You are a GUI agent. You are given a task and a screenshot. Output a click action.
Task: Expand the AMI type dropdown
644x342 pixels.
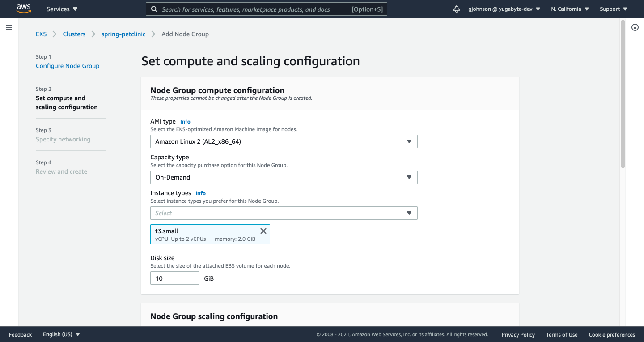click(x=284, y=141)
